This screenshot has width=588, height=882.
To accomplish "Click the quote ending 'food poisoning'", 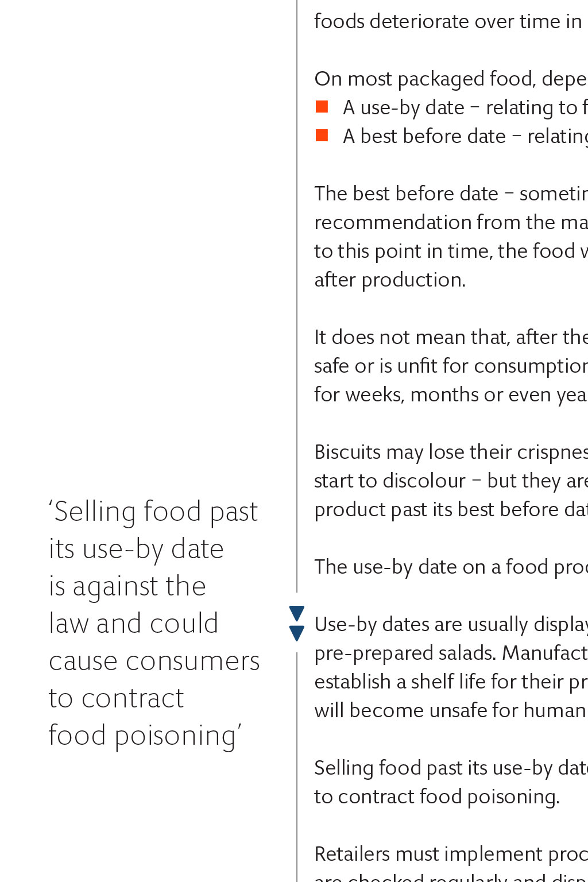I will point(146,737).
